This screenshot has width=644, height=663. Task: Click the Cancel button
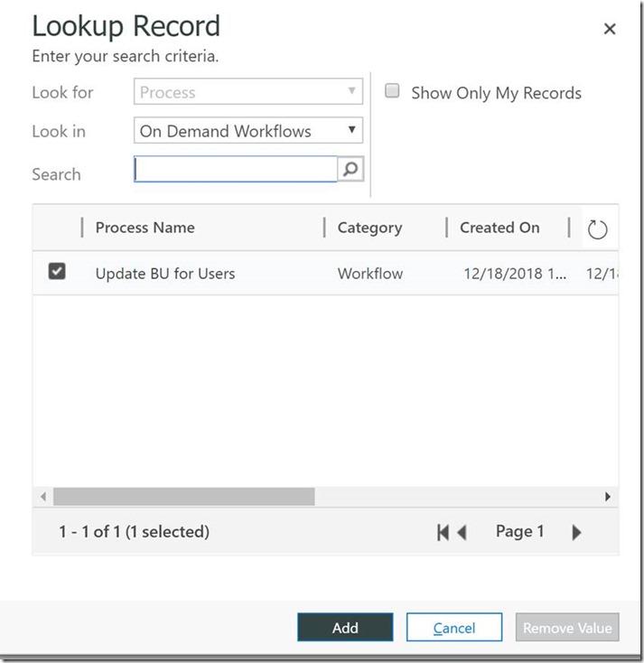click(x=453, y=628)
